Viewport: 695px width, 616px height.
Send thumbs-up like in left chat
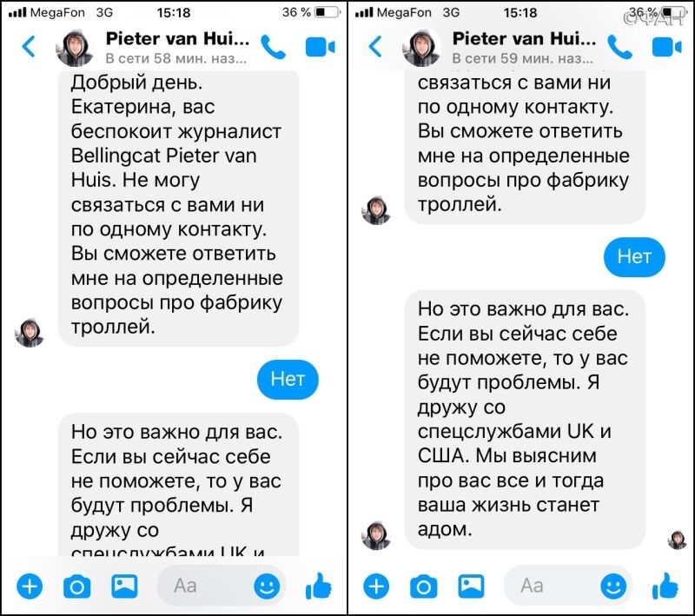pos(318,586)
